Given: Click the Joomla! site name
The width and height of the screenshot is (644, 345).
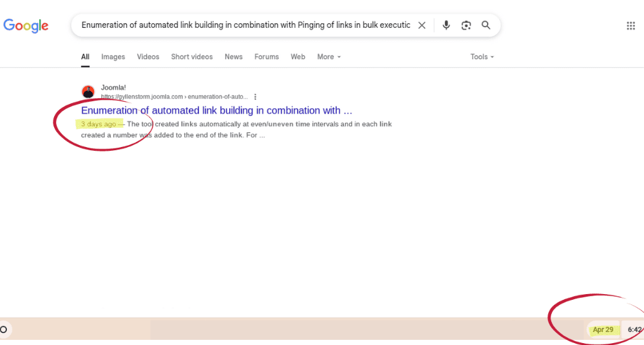Looking at the screenshot, I should coord(113,88).
